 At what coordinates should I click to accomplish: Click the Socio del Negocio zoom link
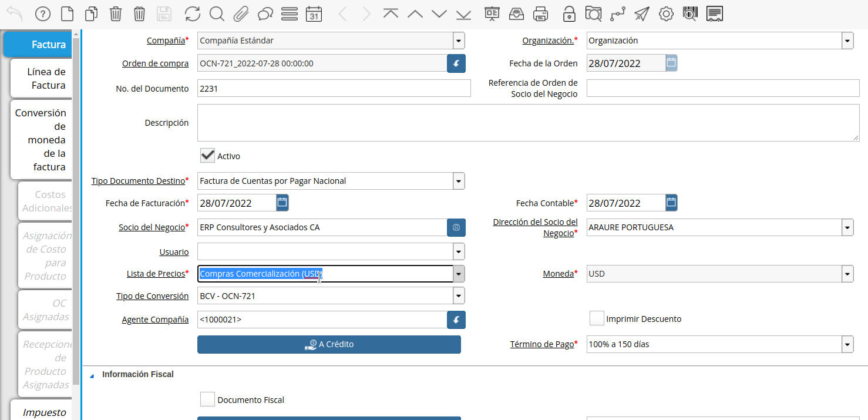point(456,227)
